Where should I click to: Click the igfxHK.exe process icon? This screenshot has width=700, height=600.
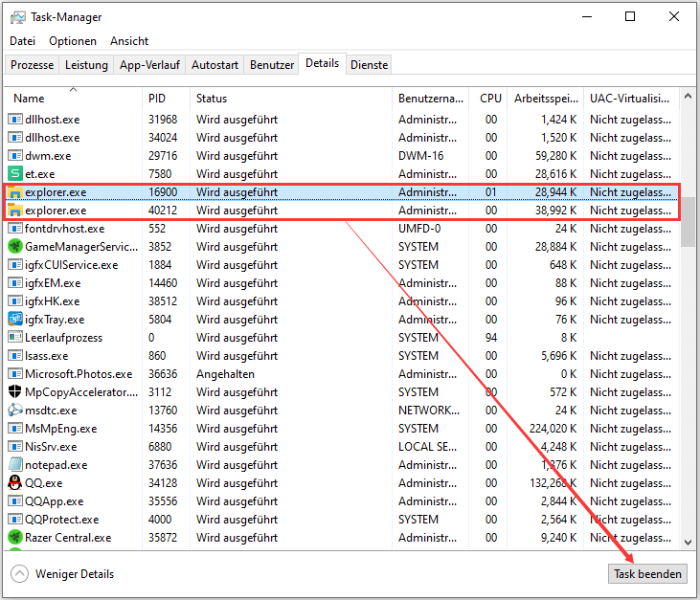tap(15, 301)
